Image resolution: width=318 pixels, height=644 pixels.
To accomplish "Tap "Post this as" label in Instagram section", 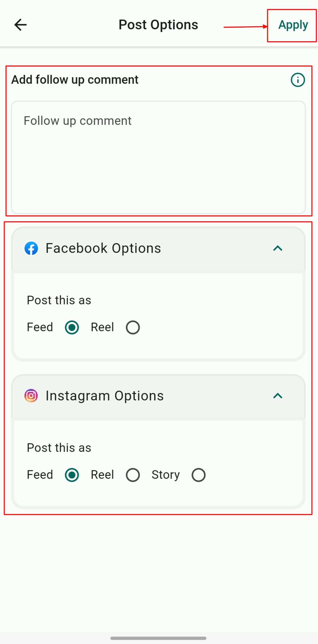I will 59,448.
